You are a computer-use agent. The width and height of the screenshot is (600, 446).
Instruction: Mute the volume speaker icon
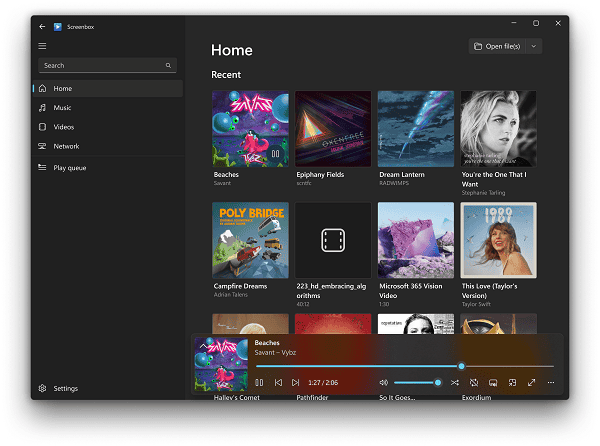click(x=383, y=383)
